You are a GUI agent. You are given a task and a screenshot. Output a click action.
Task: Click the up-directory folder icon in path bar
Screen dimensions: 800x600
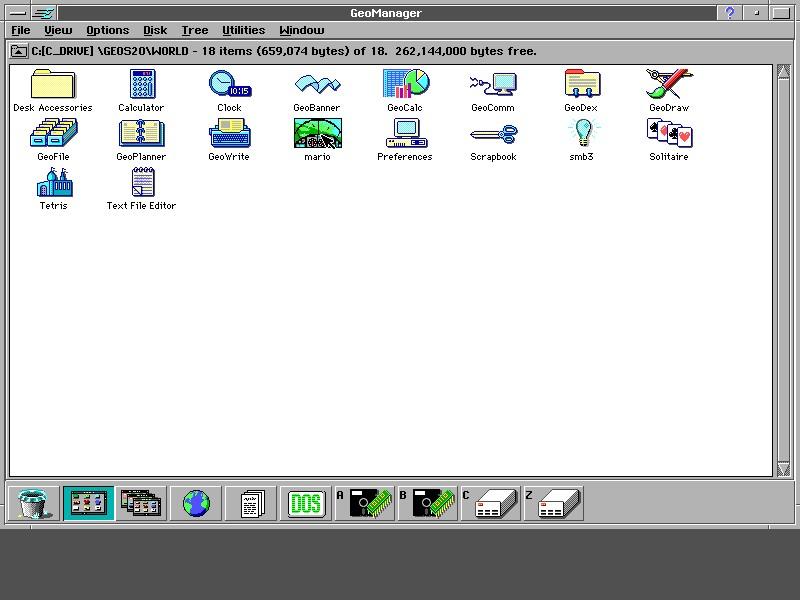click(19, 51)
